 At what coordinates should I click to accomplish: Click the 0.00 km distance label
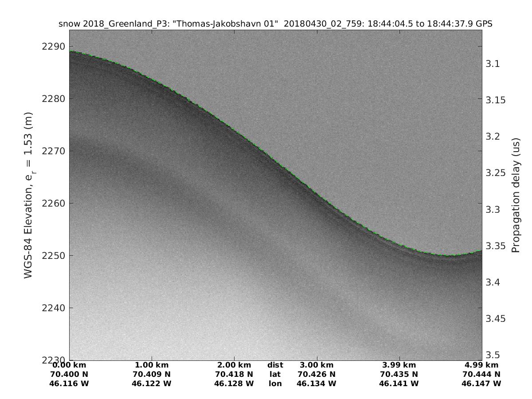tap(70, 365)
